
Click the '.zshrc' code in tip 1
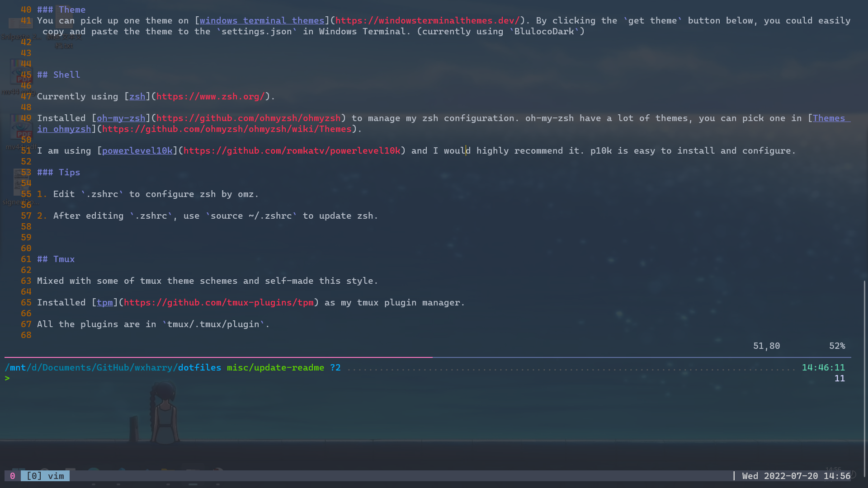point(102,194)
